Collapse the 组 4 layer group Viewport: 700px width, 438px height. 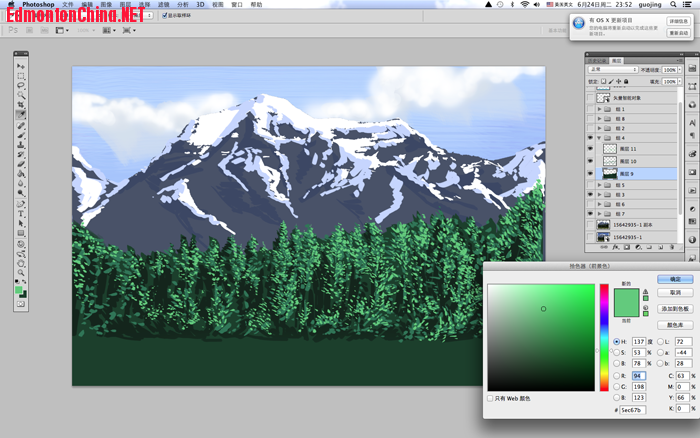point(599,138)
